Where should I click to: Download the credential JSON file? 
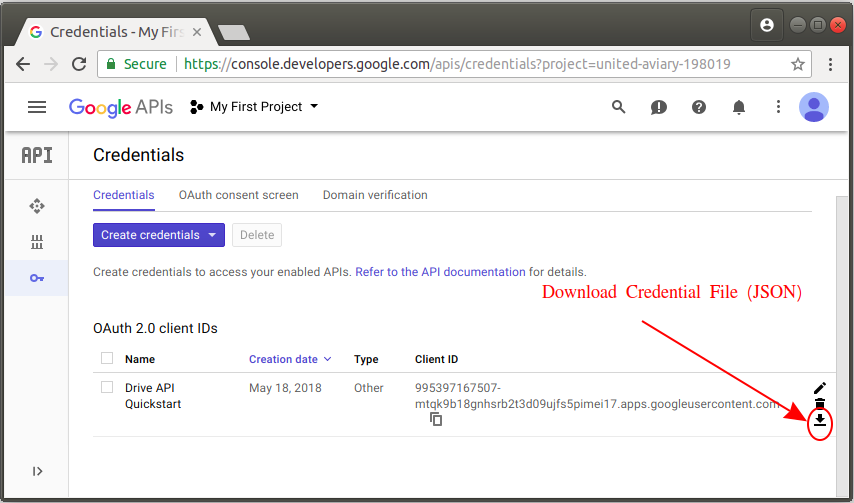820,420
